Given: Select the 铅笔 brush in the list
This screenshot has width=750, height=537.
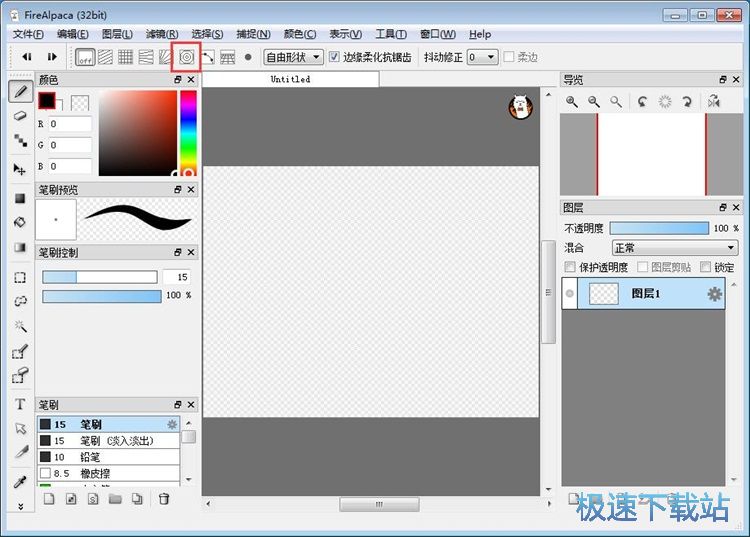Looking at the screenshot, I should click(90, 456).
